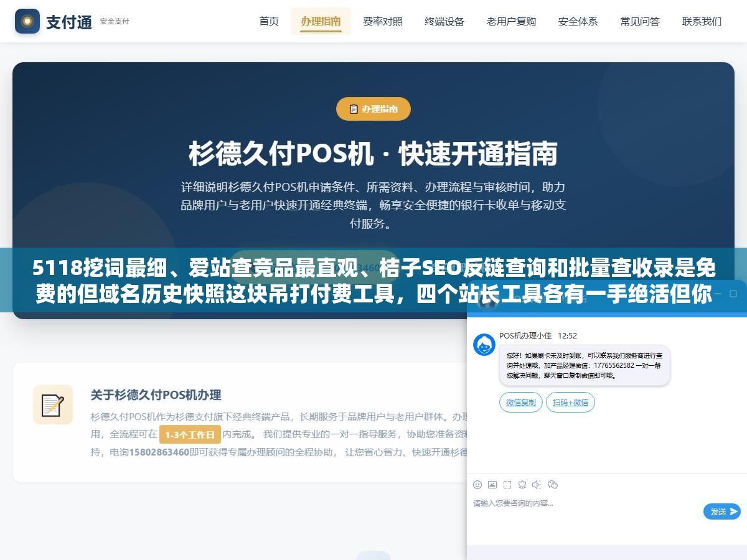Click the image upload icon in the chat
This screenshot has height=560, width=747.
pyautogui.click(x=492, y=484)
